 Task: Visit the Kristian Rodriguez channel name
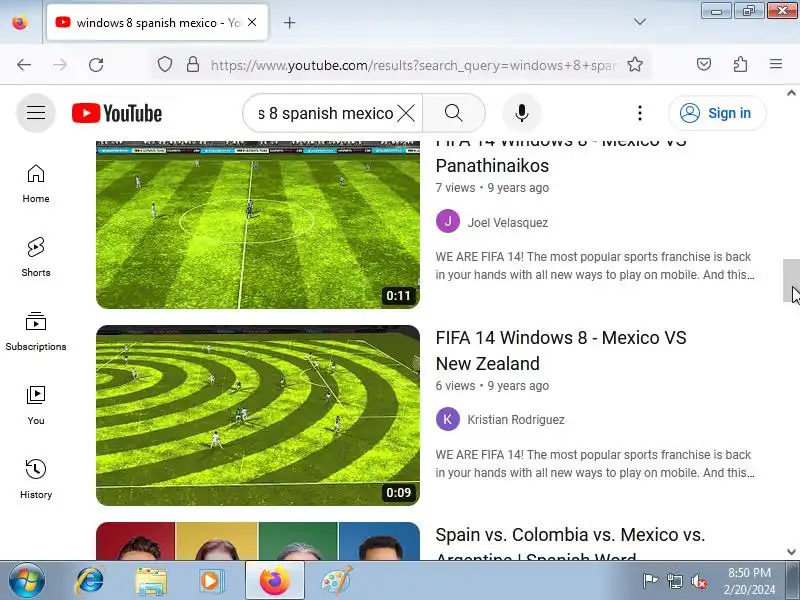pyautogui.click(x=516, y=419)
